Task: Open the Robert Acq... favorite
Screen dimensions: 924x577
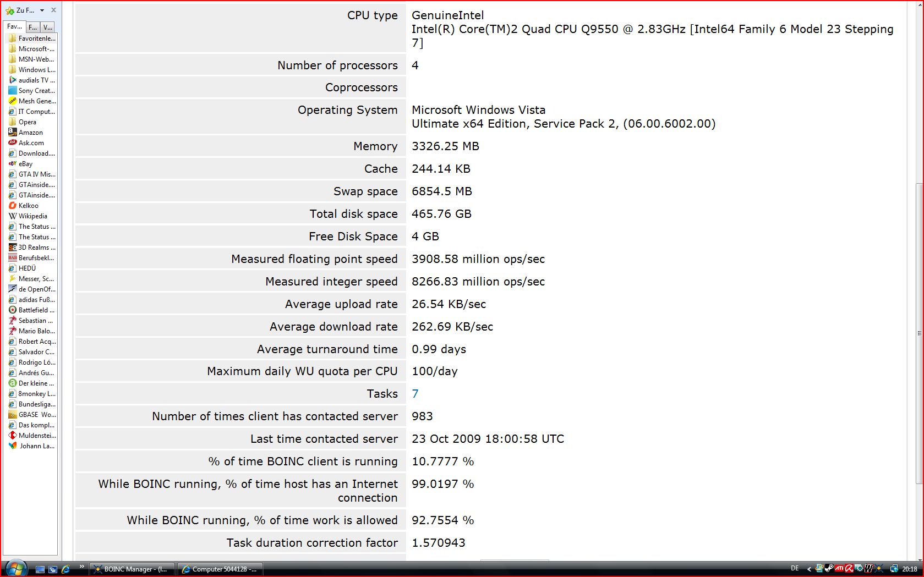Action: click(32, 342)
